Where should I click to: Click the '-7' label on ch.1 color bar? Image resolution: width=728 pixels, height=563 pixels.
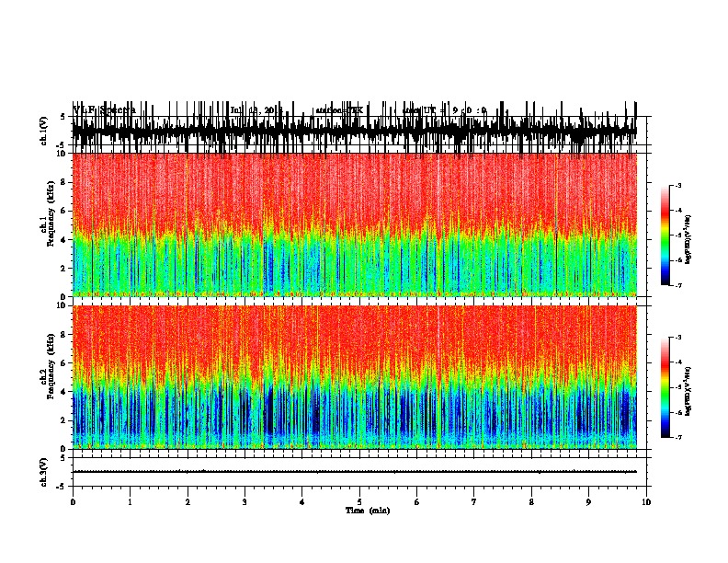[x=677, y=285]
